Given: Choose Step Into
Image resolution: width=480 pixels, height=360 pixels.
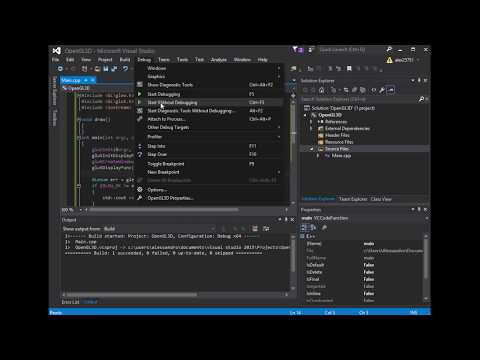Looking at the screenshot, I should point(209,146).
